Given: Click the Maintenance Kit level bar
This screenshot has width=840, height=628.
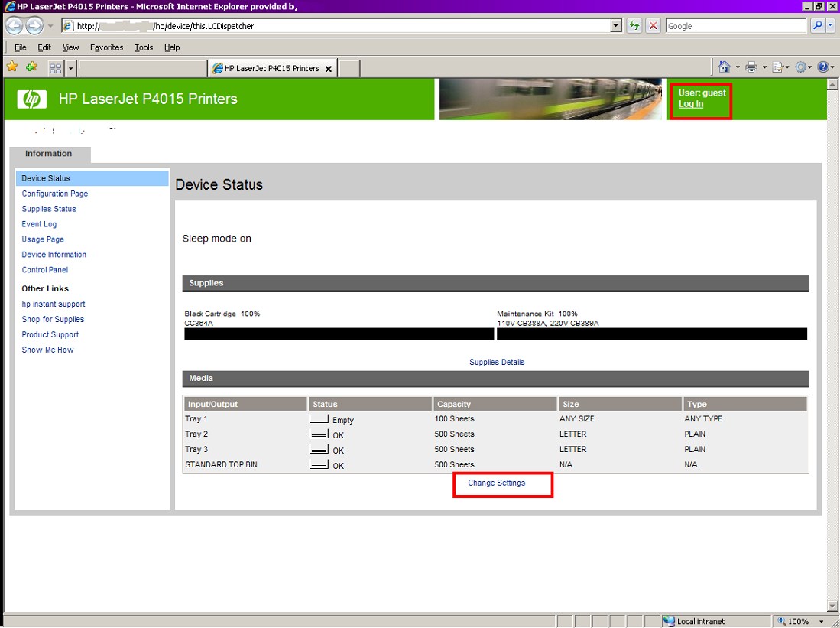Looking at the screenshot, I should [x=652, y=334].
